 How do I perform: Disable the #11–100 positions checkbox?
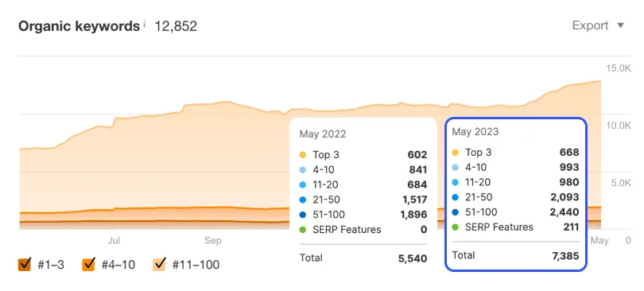coord(159,264)
